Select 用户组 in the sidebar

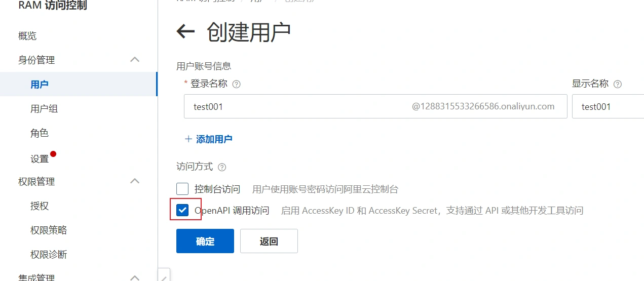[44, 108]
